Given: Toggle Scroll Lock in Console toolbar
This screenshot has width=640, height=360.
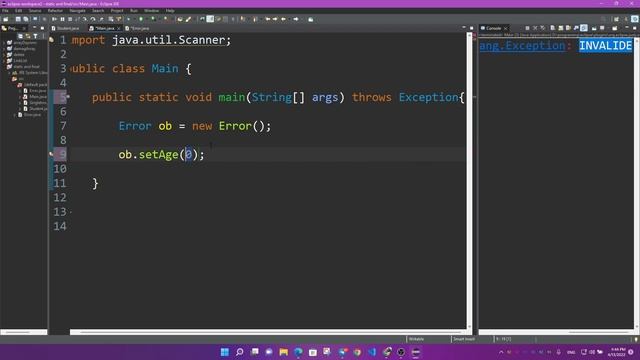Looking at the screenshot, I should [x=560, y=28].
